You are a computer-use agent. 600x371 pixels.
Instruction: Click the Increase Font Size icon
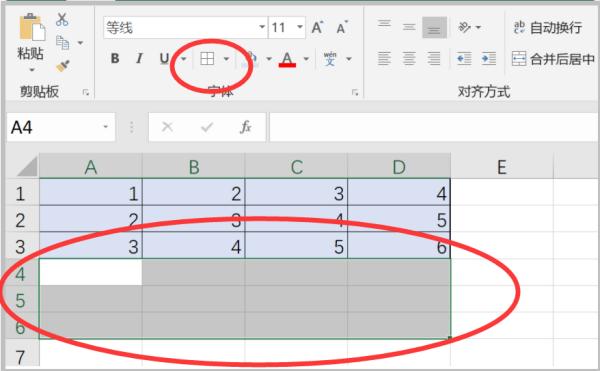coord(318,27)
